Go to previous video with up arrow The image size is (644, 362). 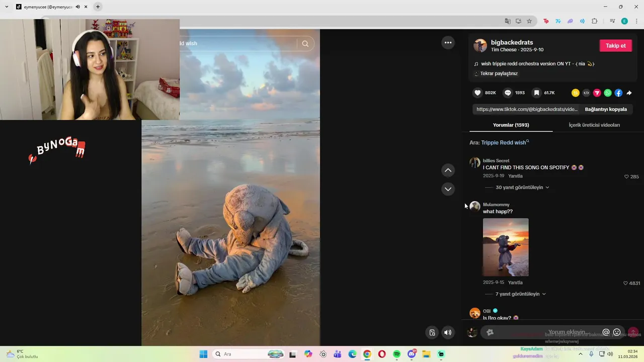click(x=448, y=170)
